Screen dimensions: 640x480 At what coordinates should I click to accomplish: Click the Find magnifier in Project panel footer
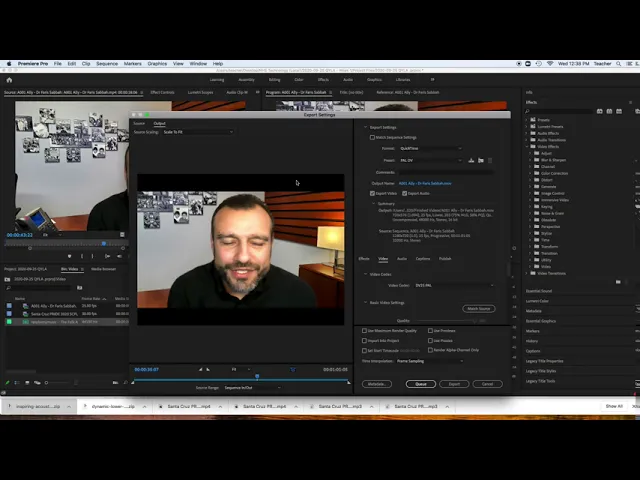125,383
